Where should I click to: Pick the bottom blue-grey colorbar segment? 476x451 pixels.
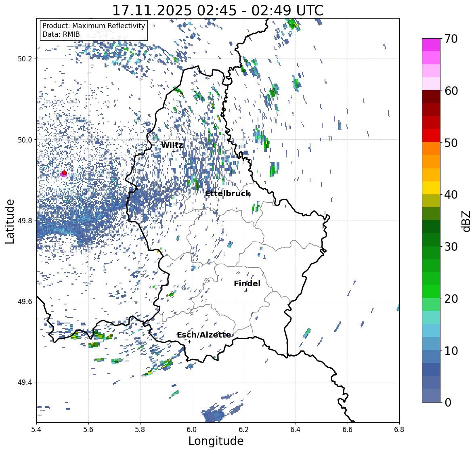[x=431, y=396]
